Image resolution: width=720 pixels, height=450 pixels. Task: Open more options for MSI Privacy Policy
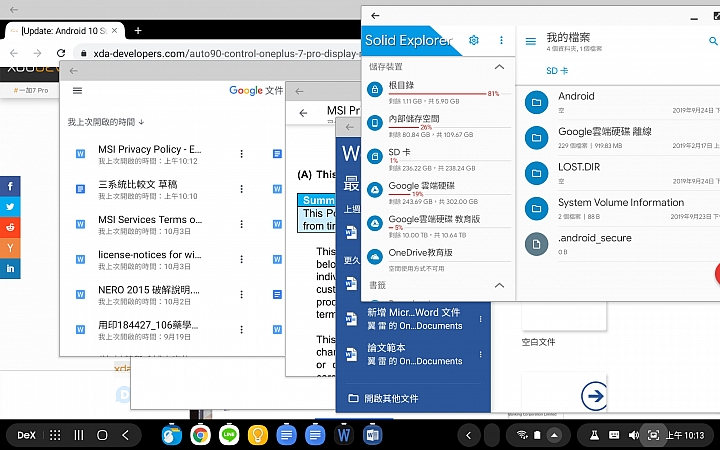(242, 154)
